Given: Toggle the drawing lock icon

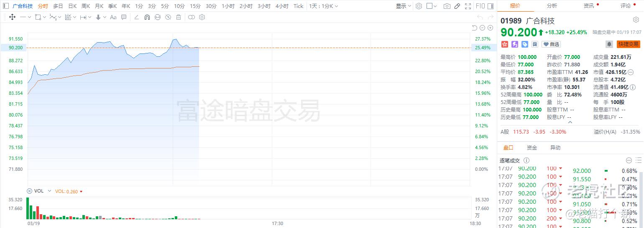Looking at the screenshot, I should [157, 17].
